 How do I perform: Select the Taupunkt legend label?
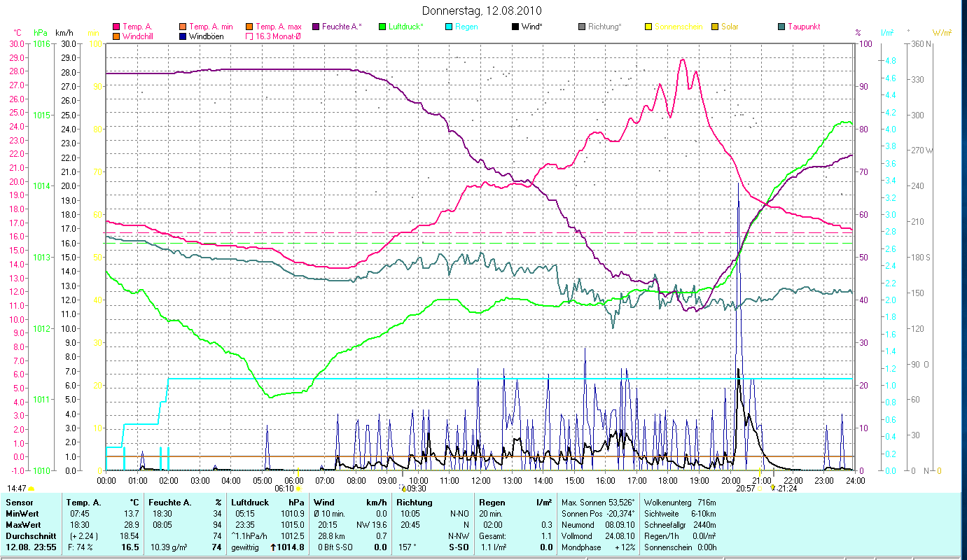pyautogui.click(x=803, y=27)
